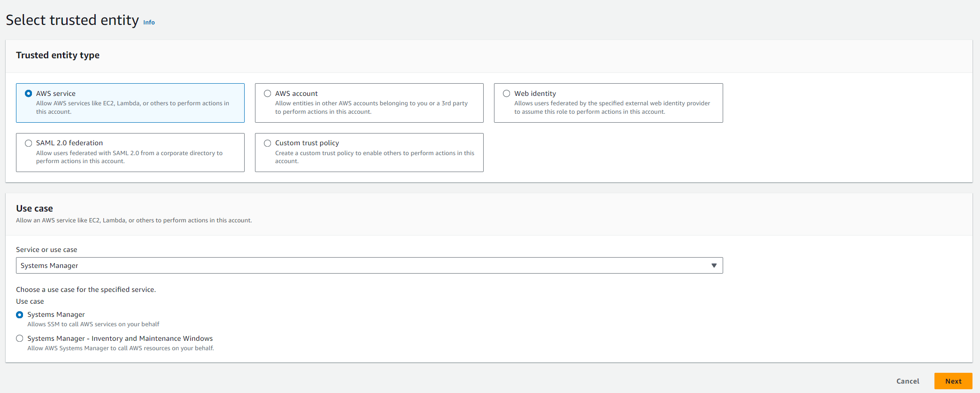Click the 'Select trusted entity' heading

coord(72,20)
